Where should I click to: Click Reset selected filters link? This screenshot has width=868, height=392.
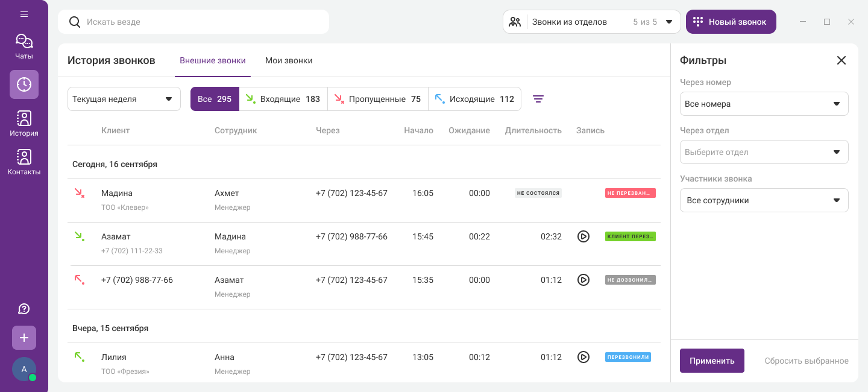tap(806, 361)
